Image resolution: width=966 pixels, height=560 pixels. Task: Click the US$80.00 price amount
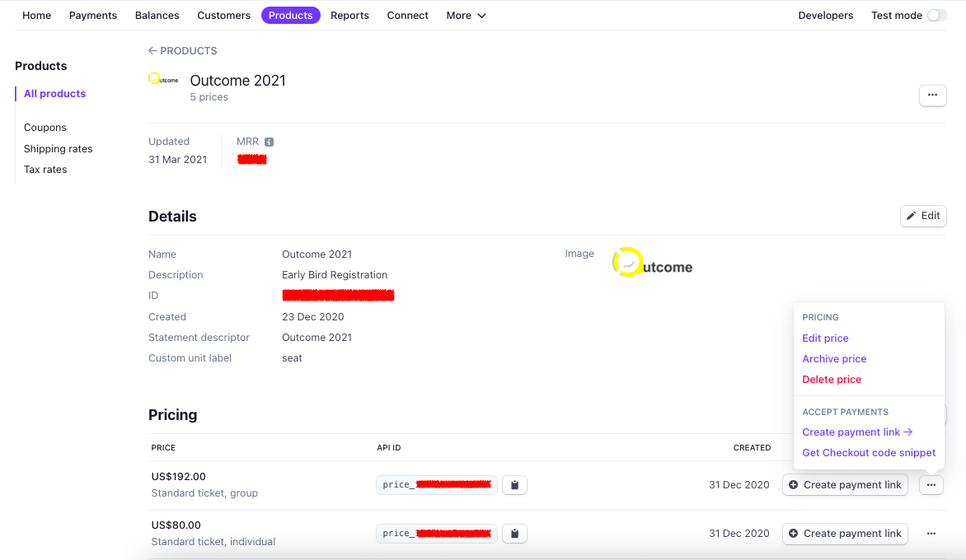click(x=176, y=525)
